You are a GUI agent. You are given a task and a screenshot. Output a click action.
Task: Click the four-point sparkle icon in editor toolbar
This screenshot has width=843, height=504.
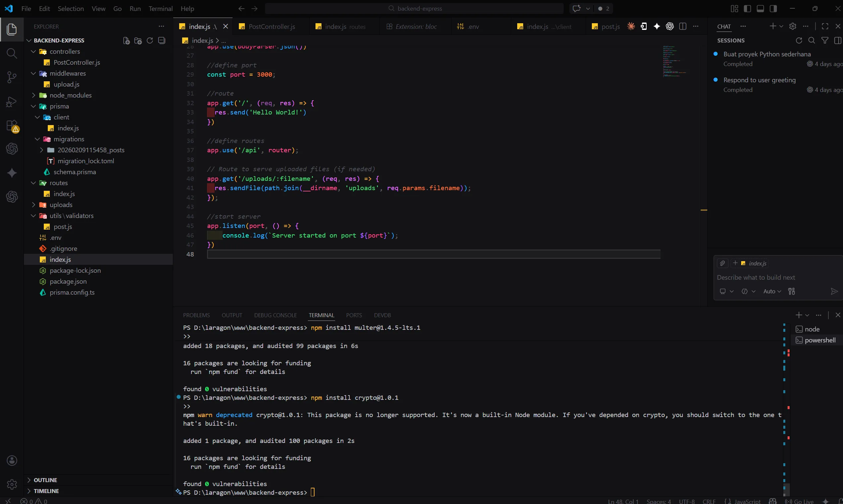[x=657, y=27]
